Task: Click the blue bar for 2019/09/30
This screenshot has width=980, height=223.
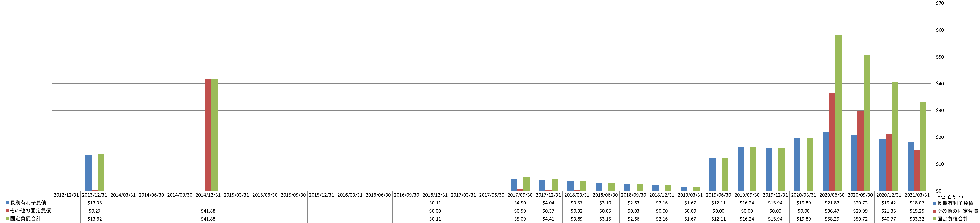Action: [x=741, y=169]
